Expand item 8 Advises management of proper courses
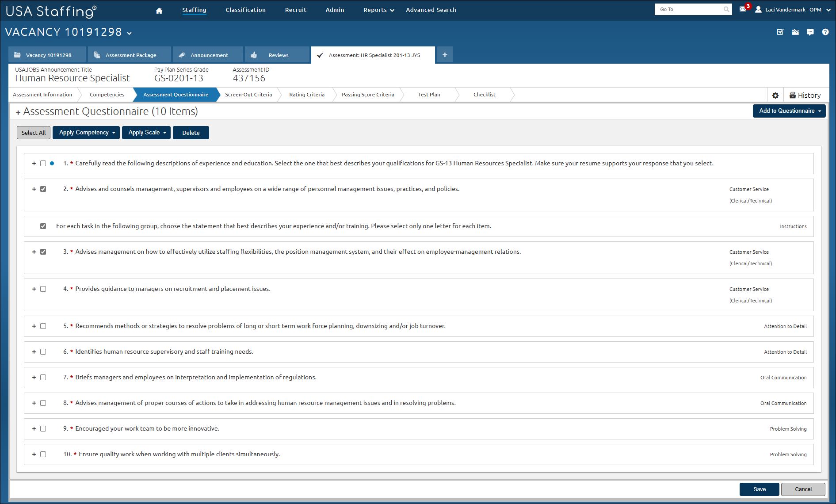Screen dimensions: 836x504 click(34, 403)
